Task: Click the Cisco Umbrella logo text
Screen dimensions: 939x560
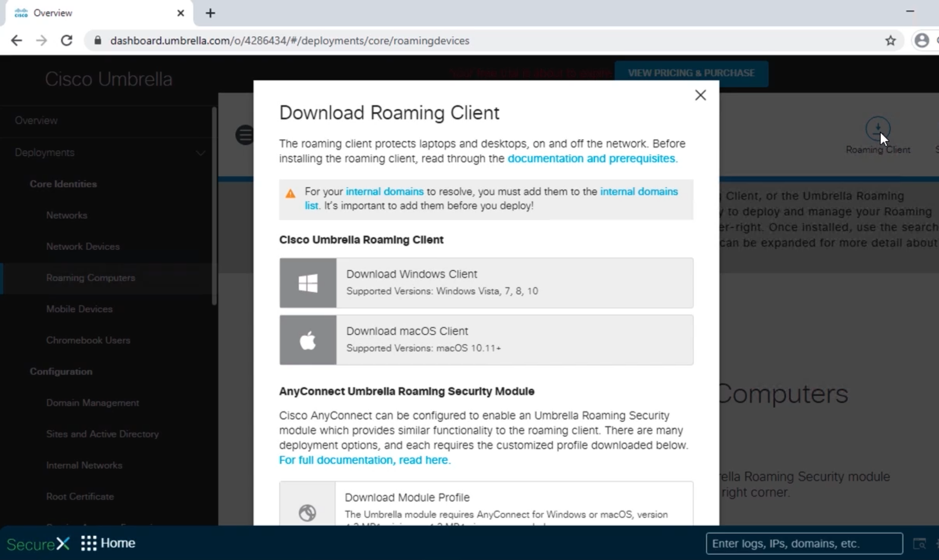Action: pyautogui.click(x=108, y=79)
